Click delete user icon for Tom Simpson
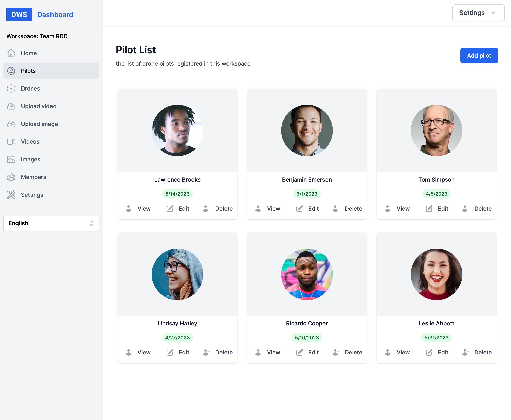 pyautogui.click(x=465, y=209)
